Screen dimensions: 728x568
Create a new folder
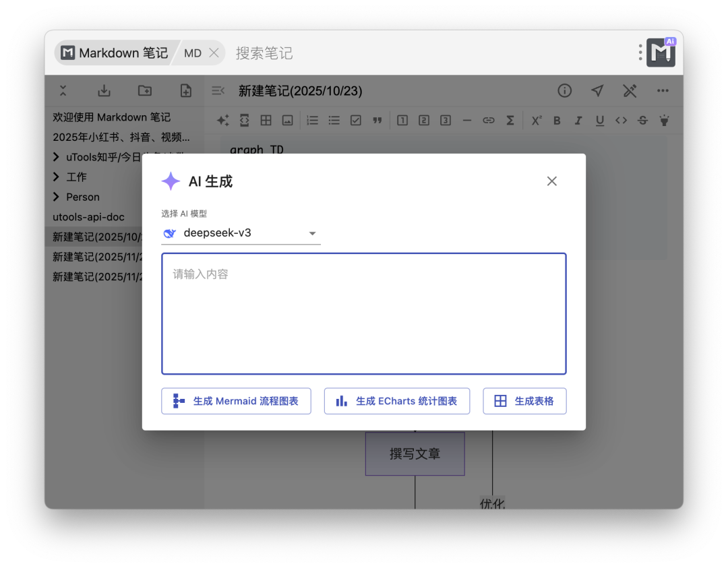pos(145,90)
